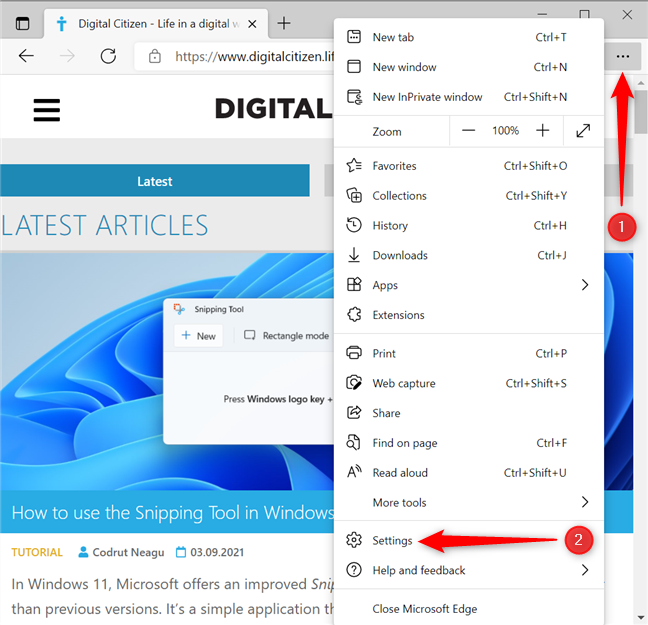Click the Ctrl+Shift+O shortcut text

point(535,166)
